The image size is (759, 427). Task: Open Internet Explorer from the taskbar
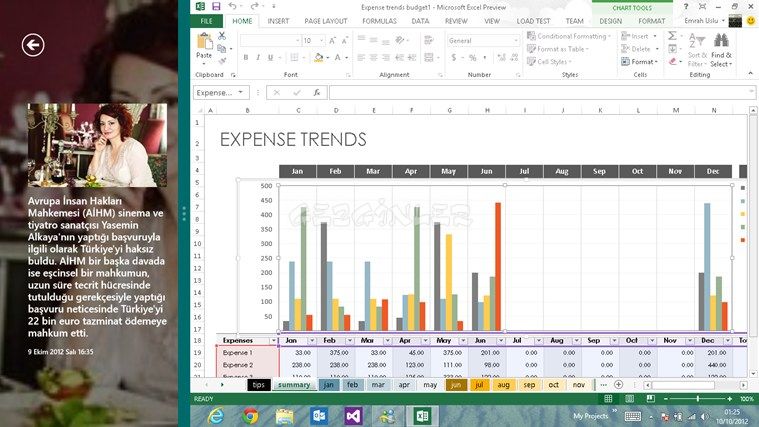216,416
